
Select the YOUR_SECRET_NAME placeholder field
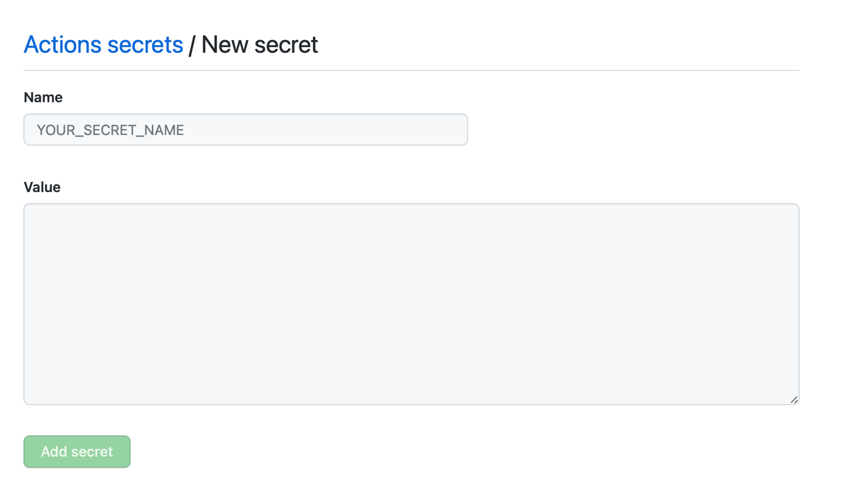click(x=245, y=129)
